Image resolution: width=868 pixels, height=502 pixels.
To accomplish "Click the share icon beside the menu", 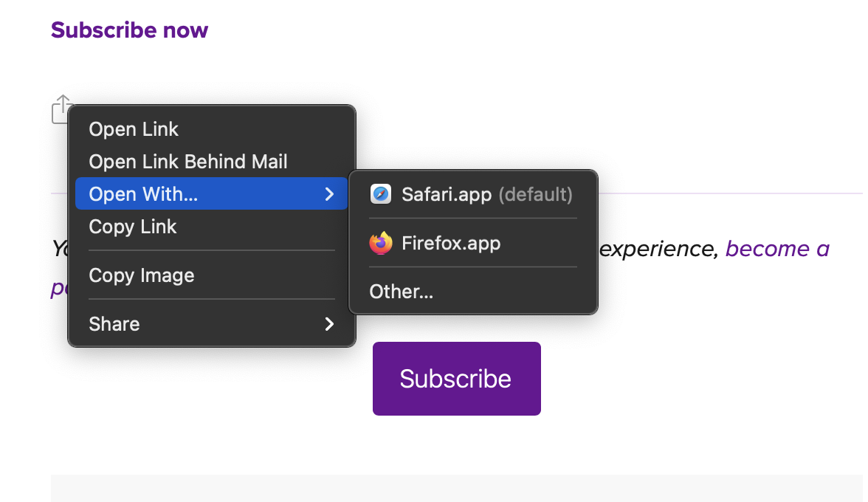I will [61, 109].
